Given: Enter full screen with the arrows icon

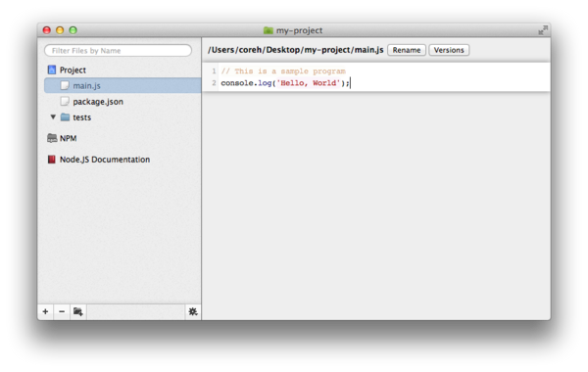Looking at the screenshot, I should [x=543, y=30].
